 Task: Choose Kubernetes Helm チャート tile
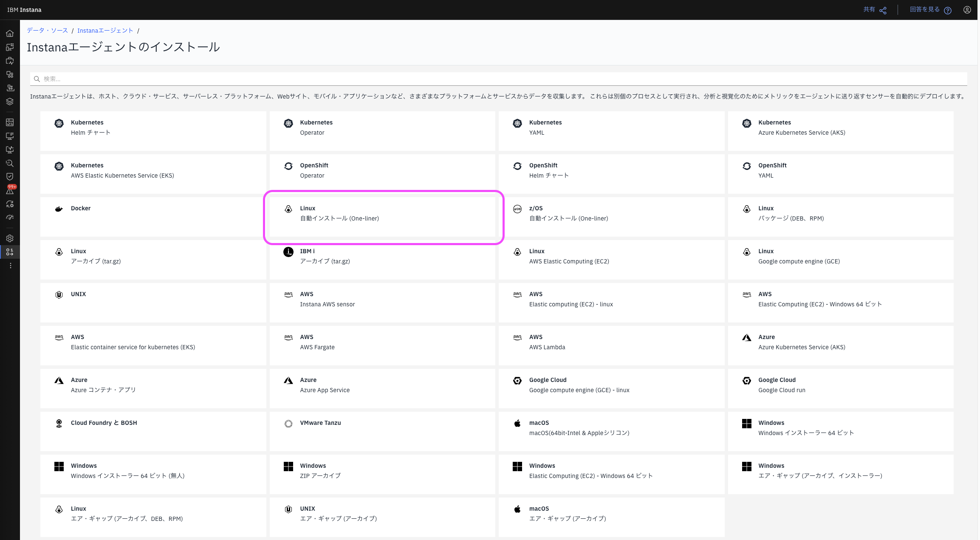click(x=153, y=131)
